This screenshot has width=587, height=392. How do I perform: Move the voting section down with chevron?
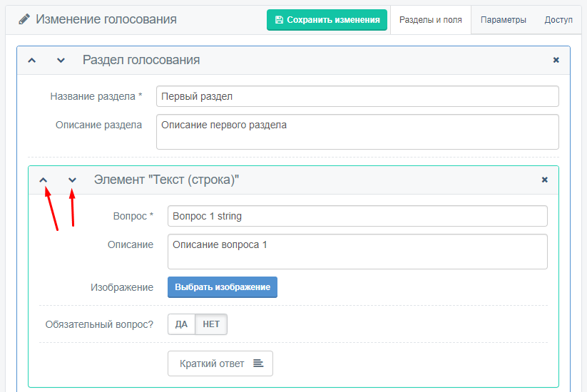click(x=61, y=60)
